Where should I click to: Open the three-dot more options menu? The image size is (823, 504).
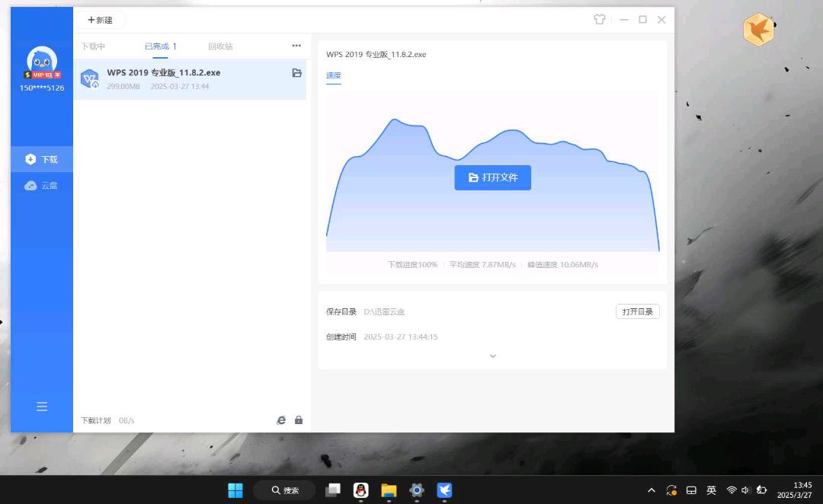pyautogui.click(x=296, y=46)
